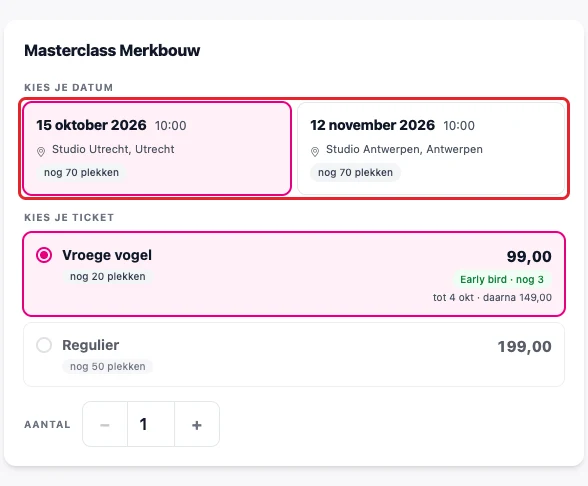The image size is (588, 486).
Task: Click 'tot 4 okt · daarna 149,00' text
Action: 492,297
